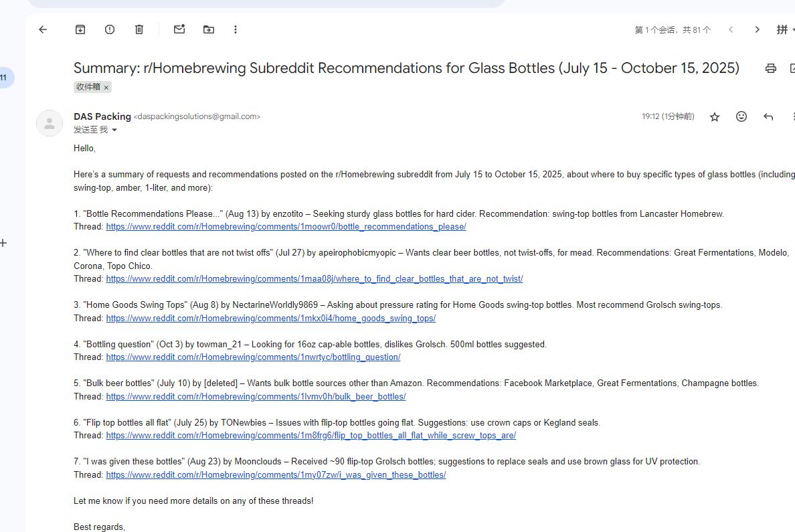The image size is (795, 532).
Task: Open the bulk_beer_bottles thread link
Action: point(256,397)
